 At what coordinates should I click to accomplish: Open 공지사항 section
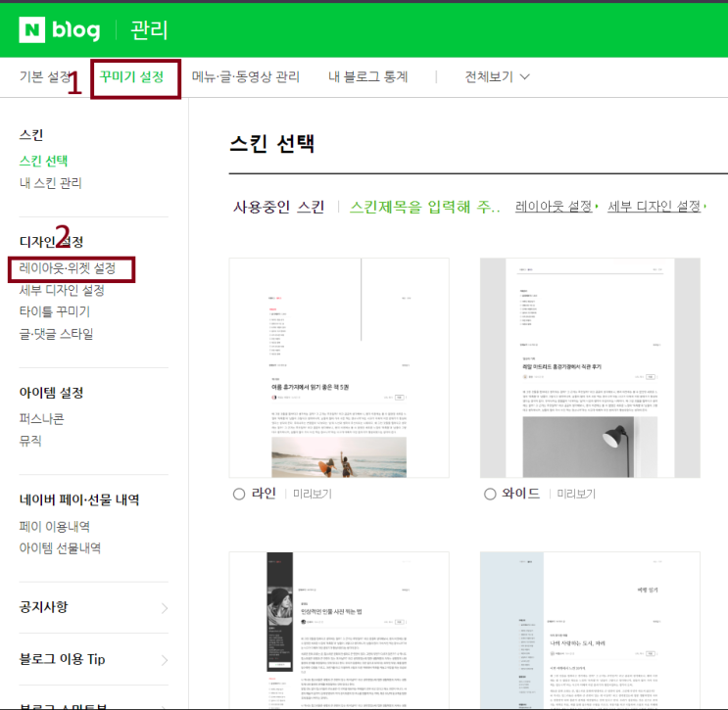click(44, 607)
